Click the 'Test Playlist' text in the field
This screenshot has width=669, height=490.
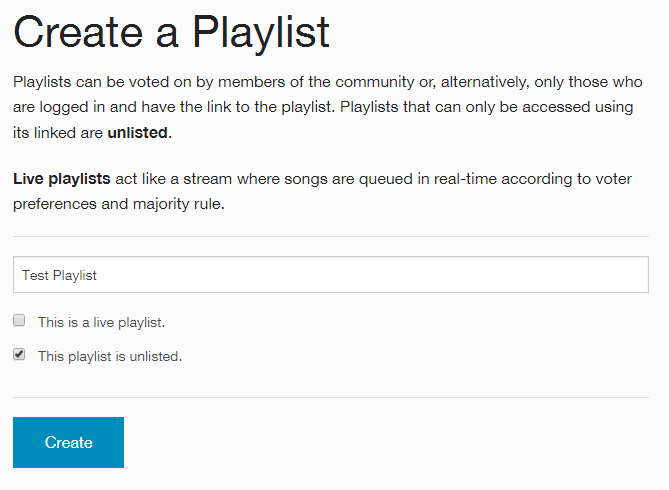(x=59, y=275)
